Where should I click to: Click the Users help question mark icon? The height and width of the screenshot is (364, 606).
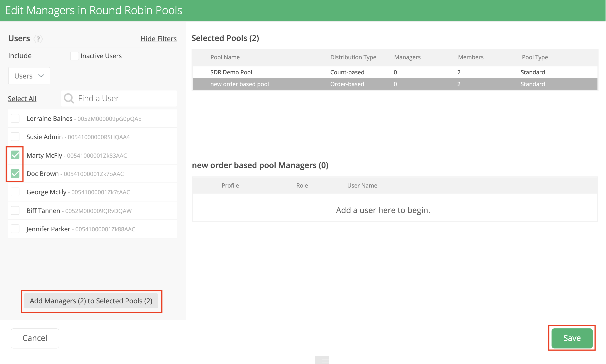click(38, 39)
